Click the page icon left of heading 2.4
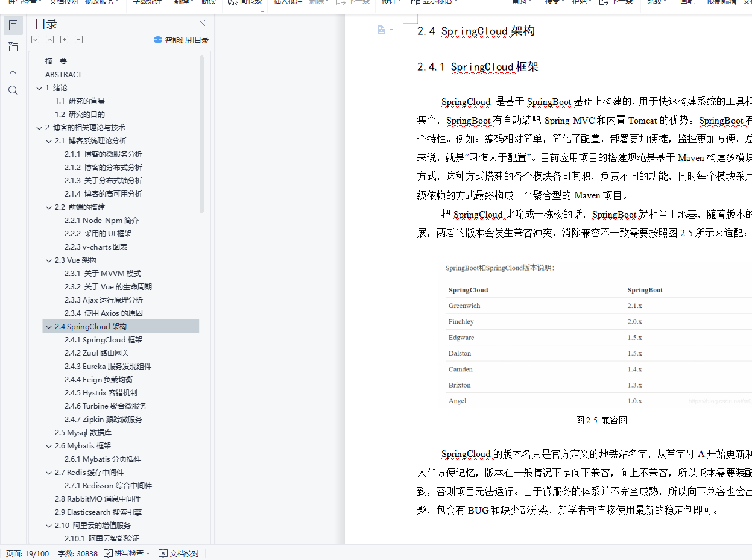 (x=381, y=30)
